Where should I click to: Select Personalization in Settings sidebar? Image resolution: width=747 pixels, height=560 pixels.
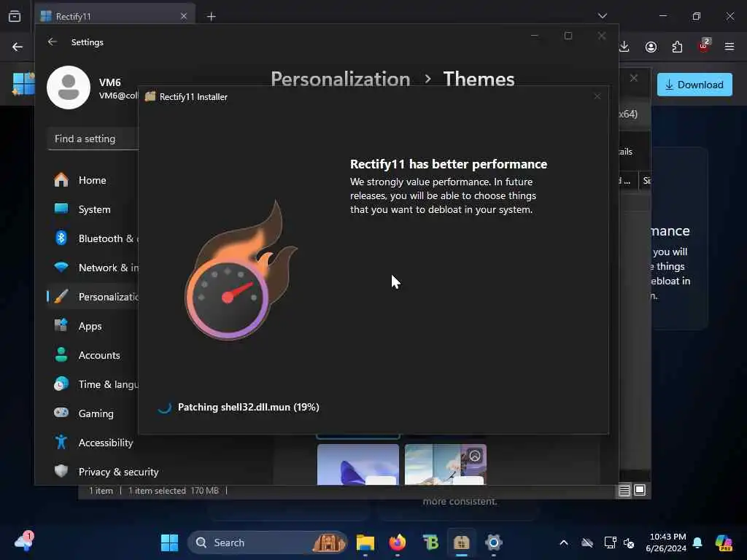pos(93,297)
